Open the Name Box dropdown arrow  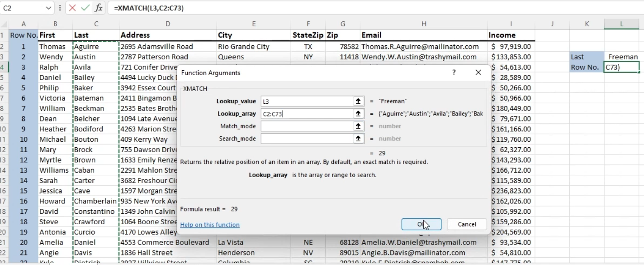click(x=49, y=8)
